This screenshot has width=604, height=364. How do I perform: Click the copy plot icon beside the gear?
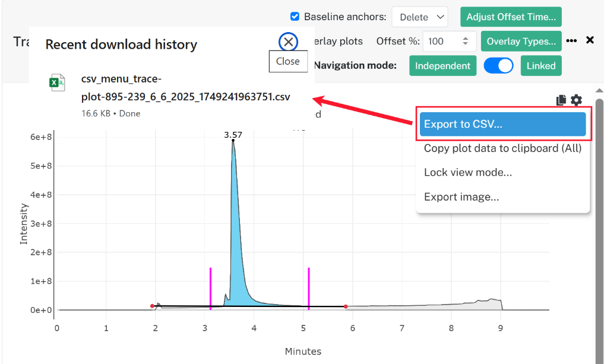tap(561, 100)
